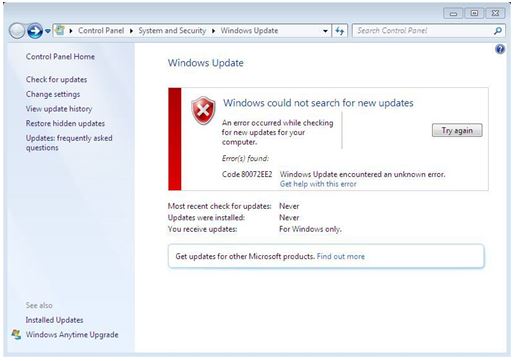
Task: Open Windows Anytime Upgrade link
Action: tap(72, 335)
